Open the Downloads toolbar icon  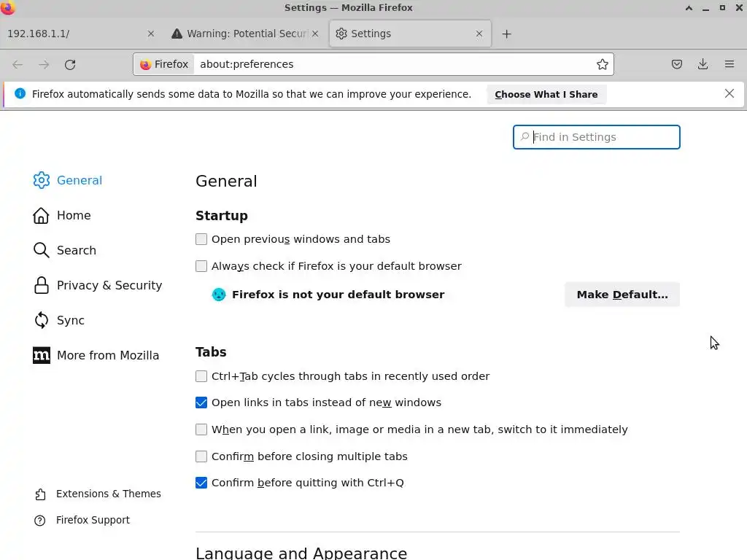tap(703, 64)
